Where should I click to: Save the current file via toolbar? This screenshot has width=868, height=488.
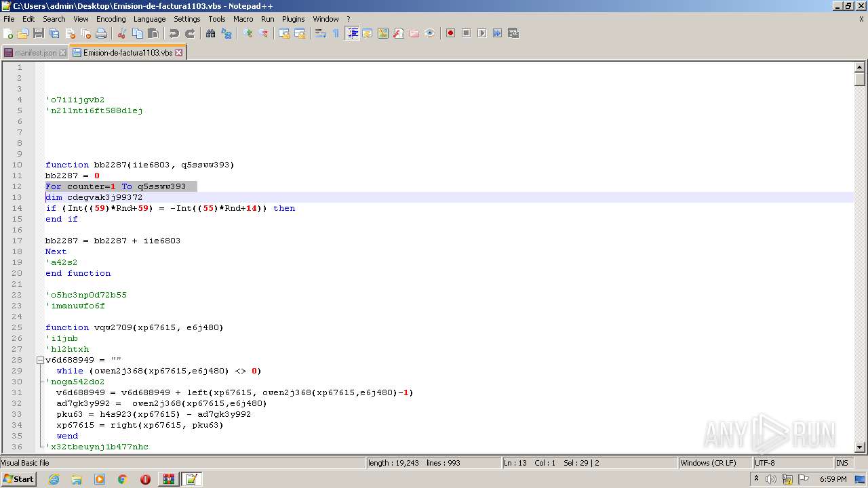(39, 33)
